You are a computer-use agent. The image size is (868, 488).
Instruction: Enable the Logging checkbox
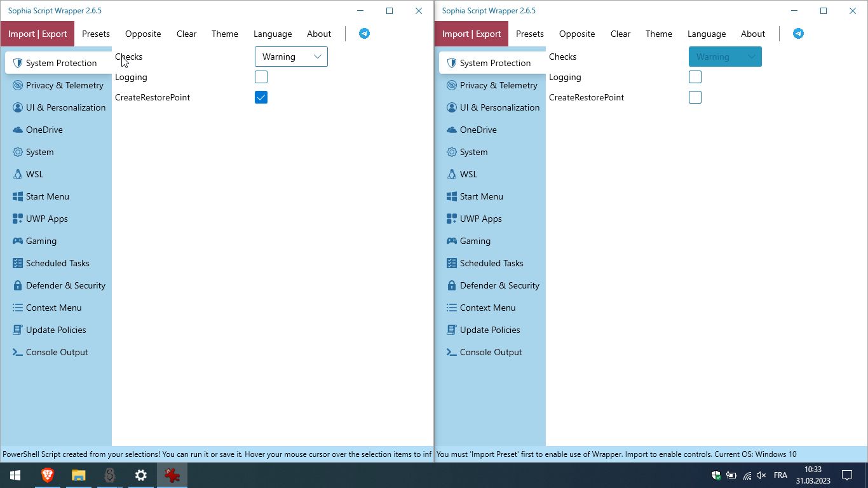point(261,76)
